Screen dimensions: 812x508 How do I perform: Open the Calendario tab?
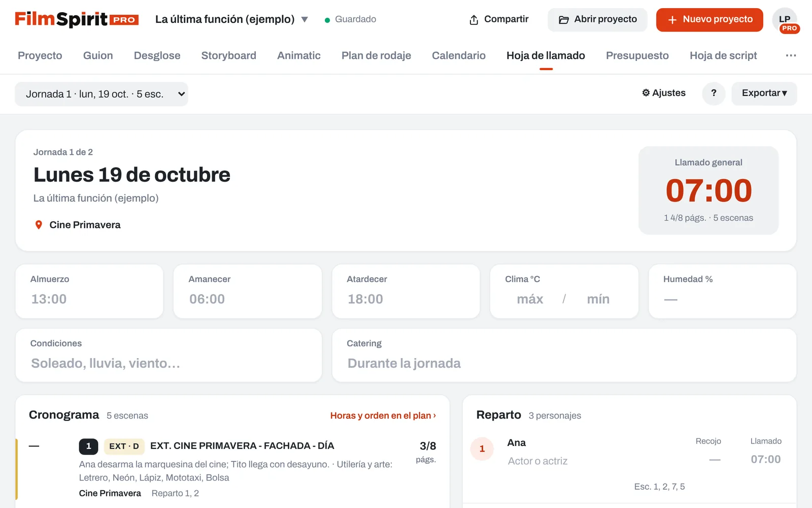click(459, 55)
